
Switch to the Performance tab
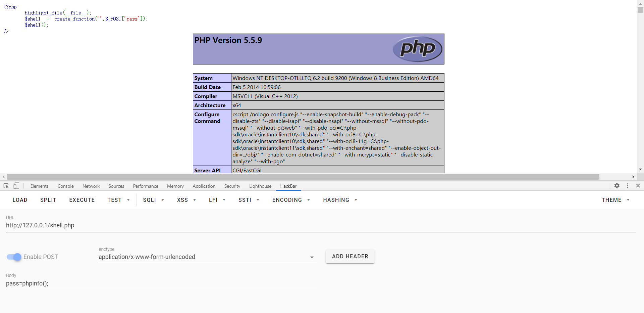coord(146,186)
